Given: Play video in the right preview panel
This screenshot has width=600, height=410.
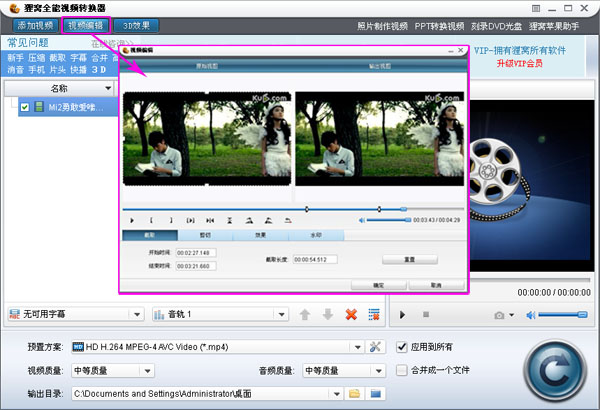Looking at the screenshot, I should click(403, 315).
